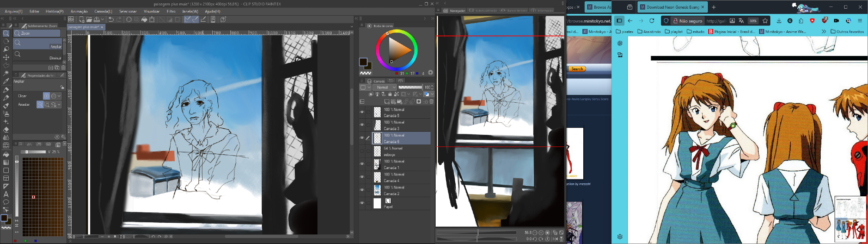Open the Outros favoritos bookmarks folder
The width and height of the screenshot is (868, 244).
click(847, 32)
